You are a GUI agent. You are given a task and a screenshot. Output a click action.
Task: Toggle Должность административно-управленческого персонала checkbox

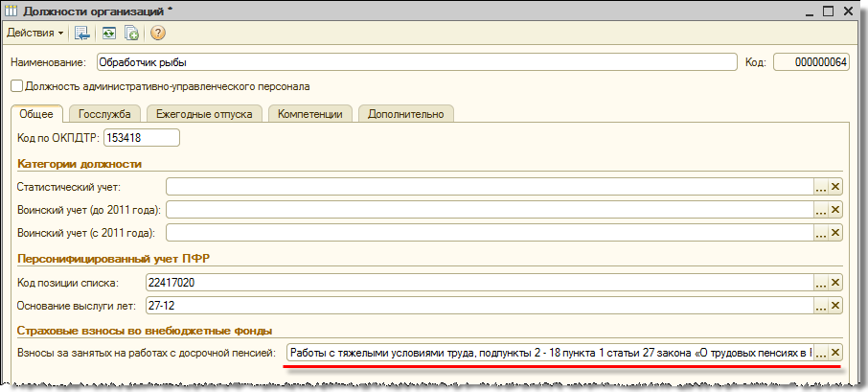tap(16, 86)
